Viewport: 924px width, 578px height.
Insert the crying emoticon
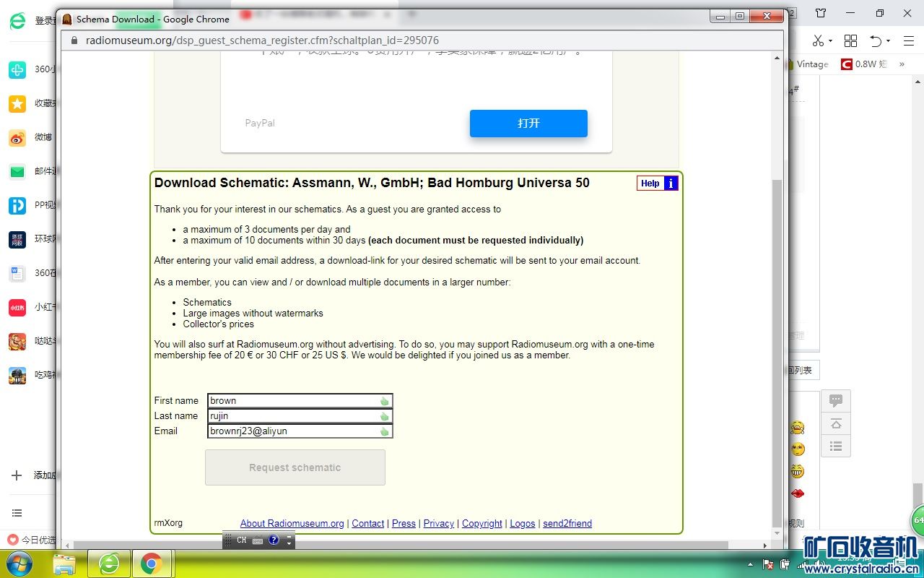tap(798, 428)
